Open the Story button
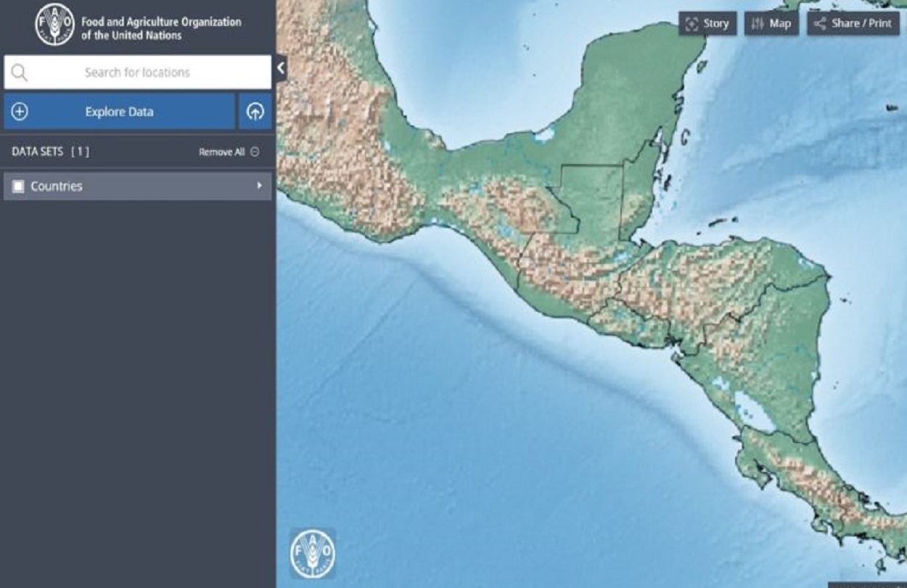 click(707, 23)
